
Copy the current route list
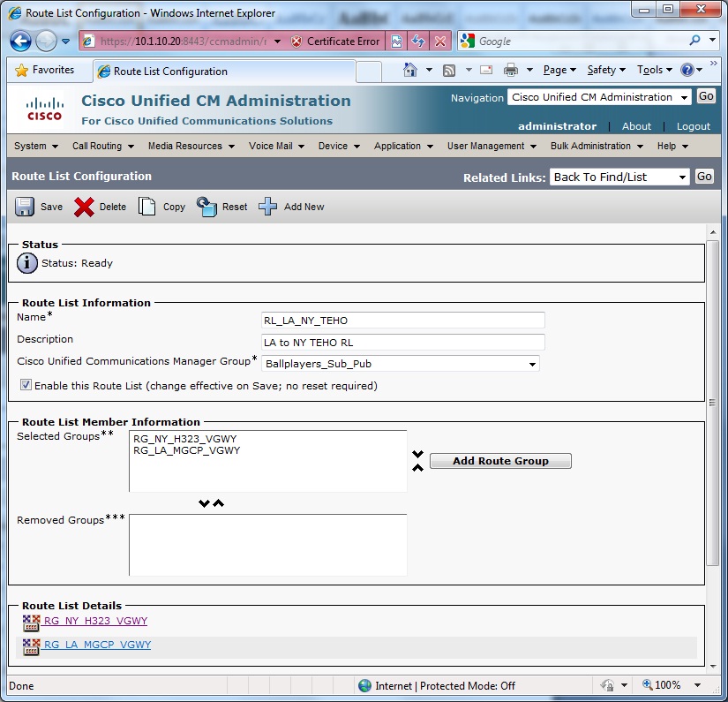coord(161,206)
